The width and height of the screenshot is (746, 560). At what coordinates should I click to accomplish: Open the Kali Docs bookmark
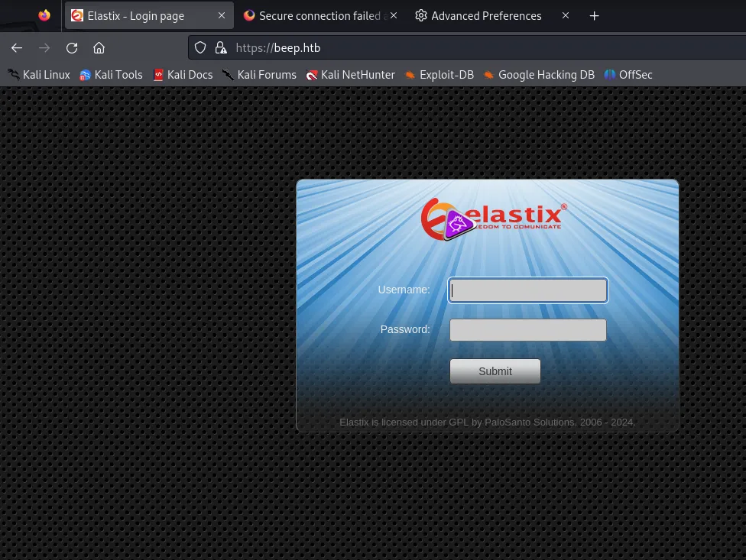click(x=183, y=75)
